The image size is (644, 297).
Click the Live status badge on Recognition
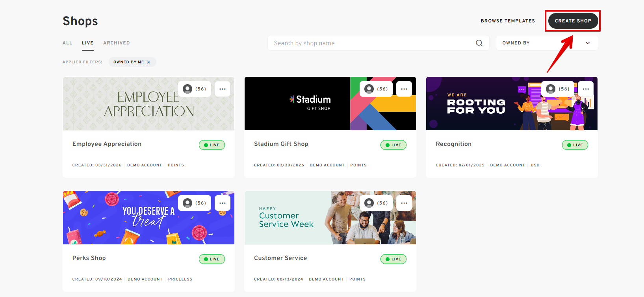(575, 145)
